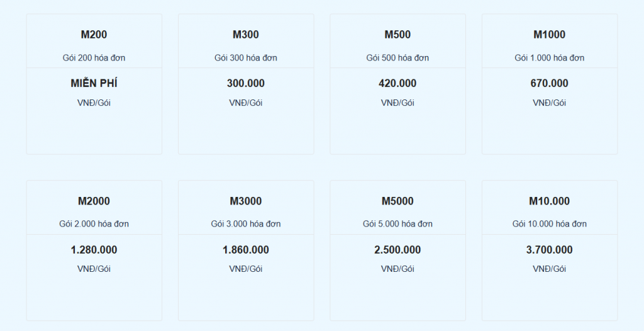Click the 'Gói 200 hóa đơn' description
The width and height of the screenshot is (644, 331).
94,58
